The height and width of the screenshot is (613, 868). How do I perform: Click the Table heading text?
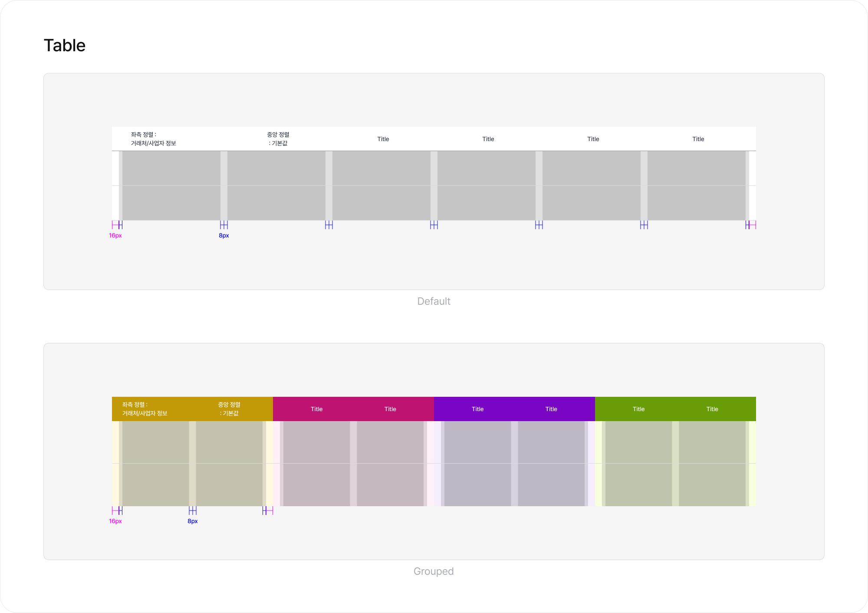(x=65, y=46)
